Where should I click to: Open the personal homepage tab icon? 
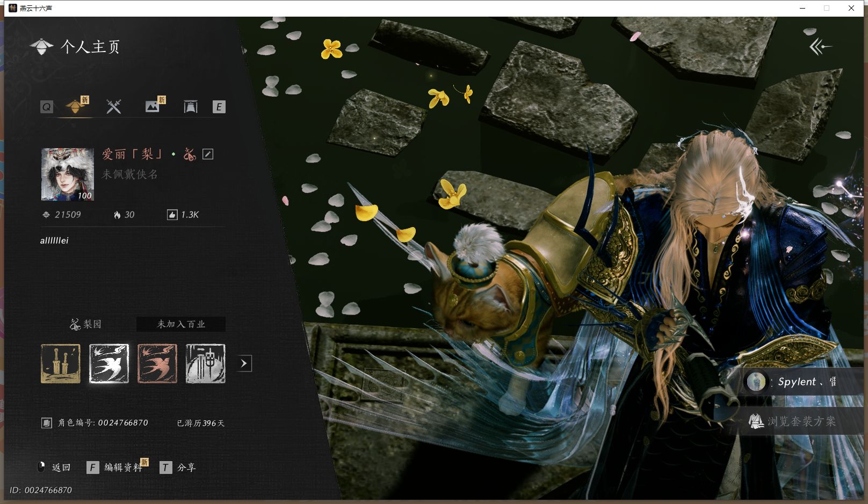tap(75, 106)
